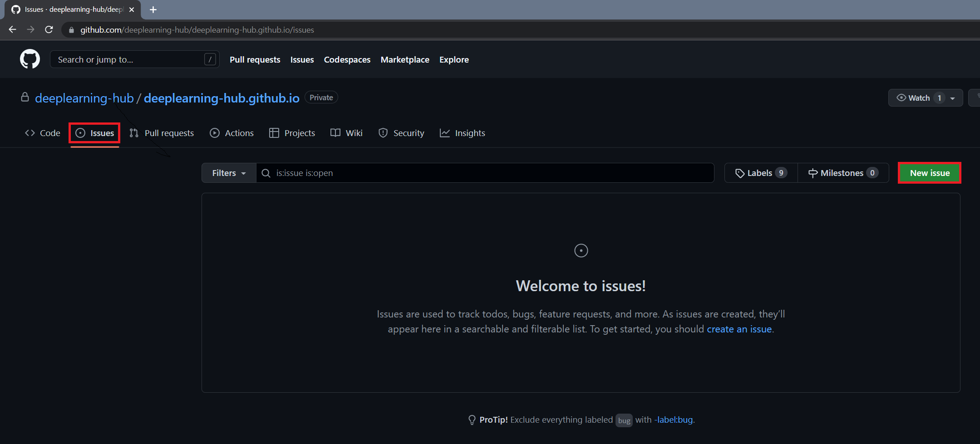Screen dimensions: 980x444
Task: Click the watchers count badge showing 1
Action: (x=939, y=98)
